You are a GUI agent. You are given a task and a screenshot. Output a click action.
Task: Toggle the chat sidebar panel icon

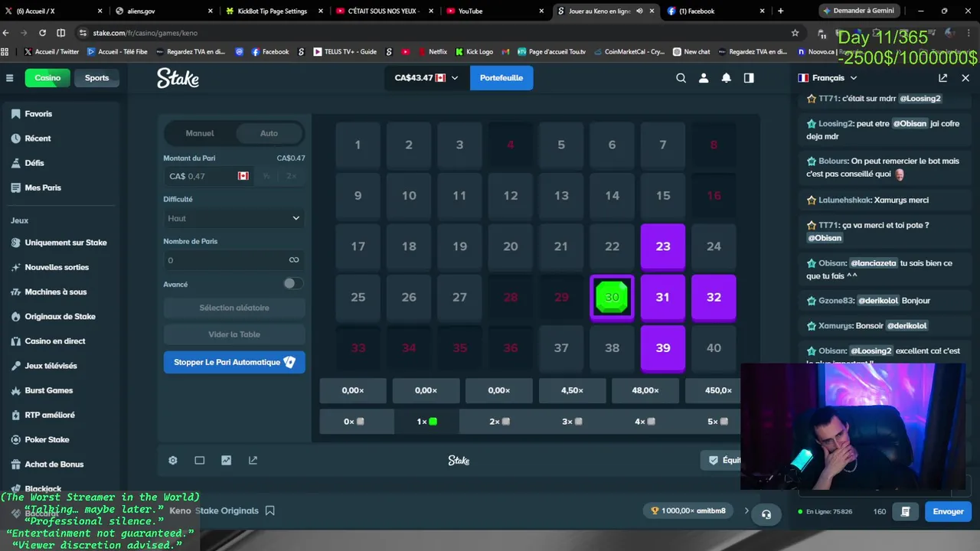(749, 78)
